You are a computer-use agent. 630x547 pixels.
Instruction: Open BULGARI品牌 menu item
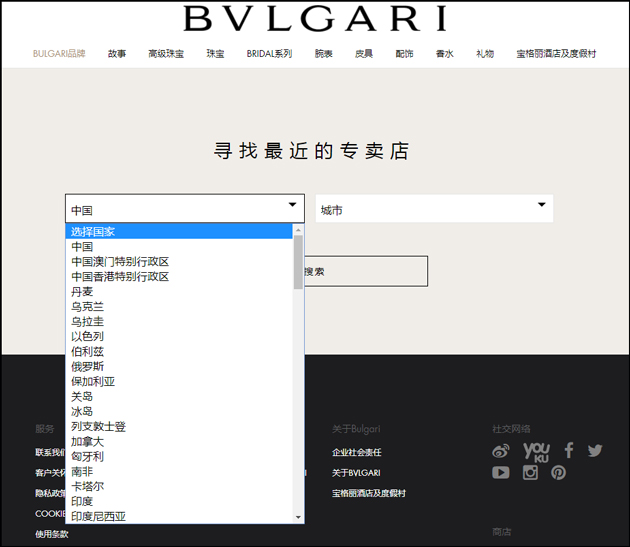[59, 53]
